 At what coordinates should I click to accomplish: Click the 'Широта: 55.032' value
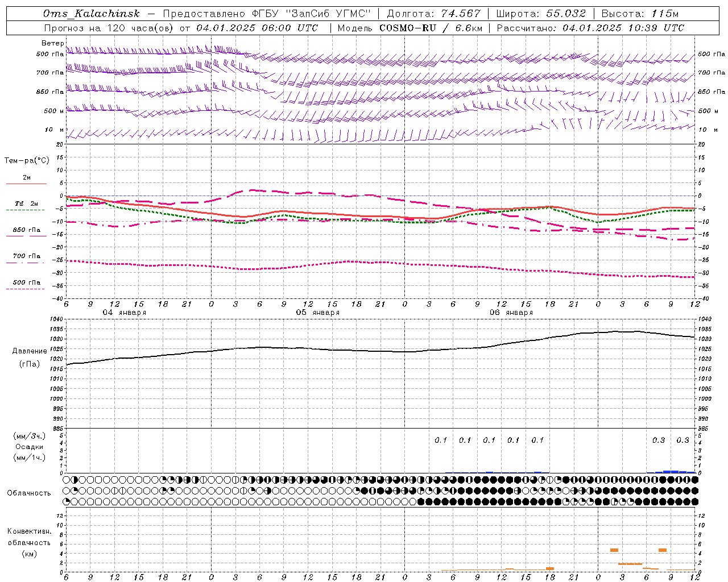coord(541,14)
